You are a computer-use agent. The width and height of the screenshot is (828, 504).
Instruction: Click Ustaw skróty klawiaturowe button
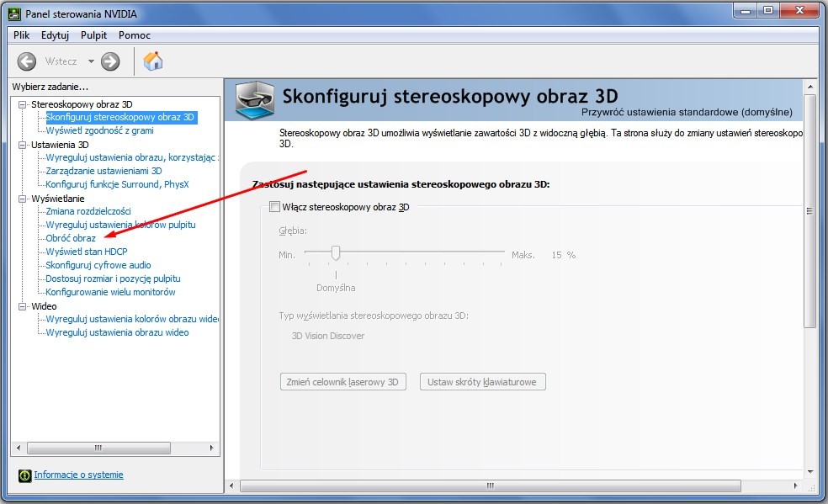483,382
